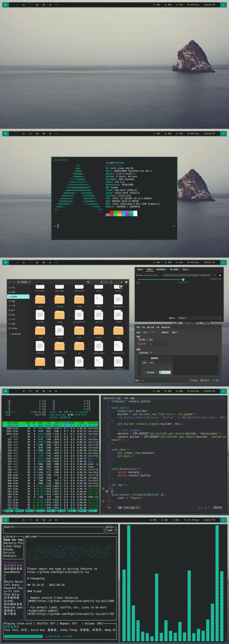The width and height of the screenshot is (229, 644).
Task: Mute the cava recording stream
Action: (215, 275)
